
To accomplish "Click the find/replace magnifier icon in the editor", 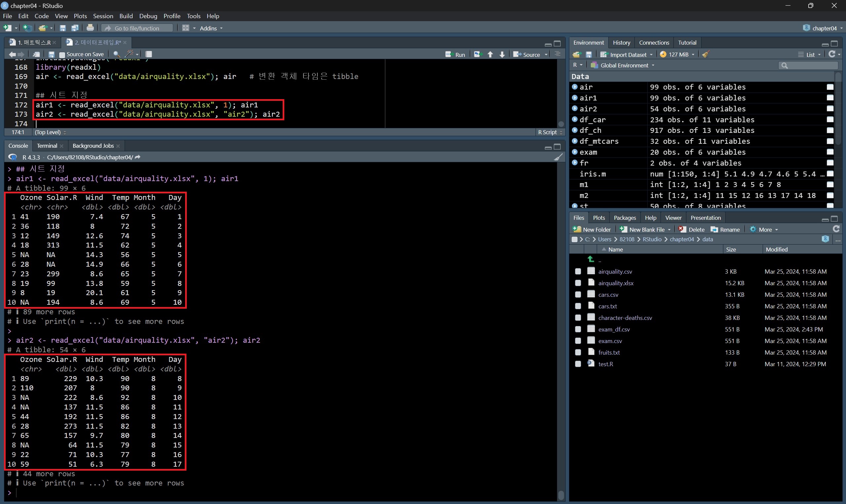I will [x=116, y=54].
